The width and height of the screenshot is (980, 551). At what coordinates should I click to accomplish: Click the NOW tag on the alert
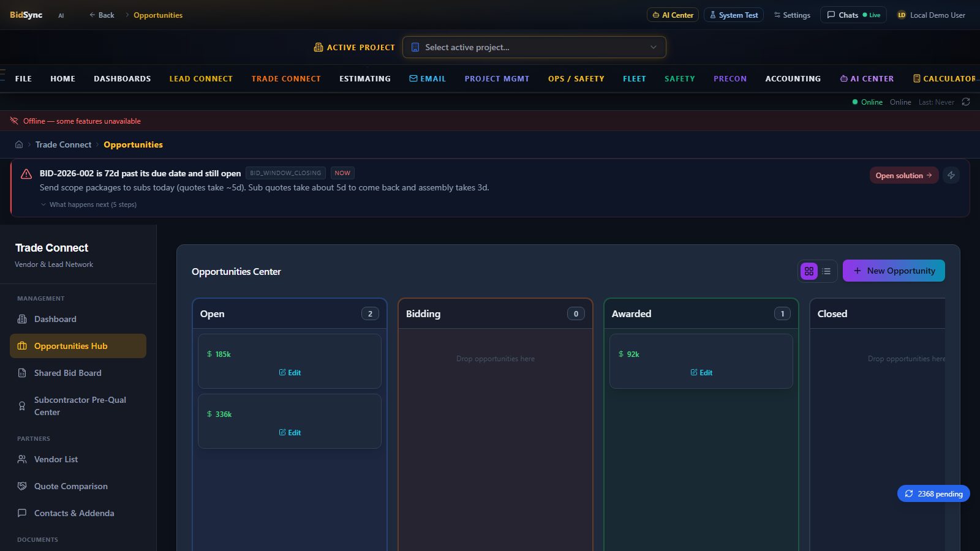point(342,173)
